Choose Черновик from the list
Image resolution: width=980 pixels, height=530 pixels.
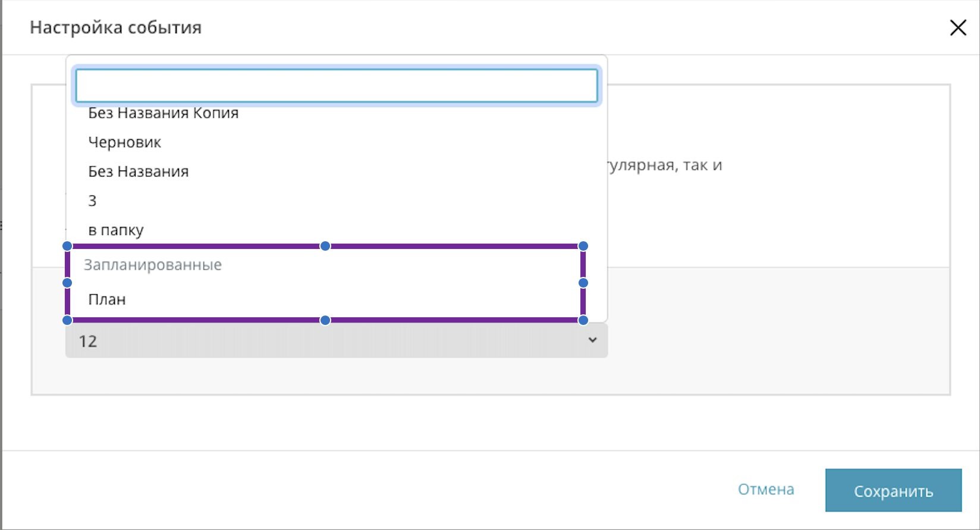click(x=124, y=143)
